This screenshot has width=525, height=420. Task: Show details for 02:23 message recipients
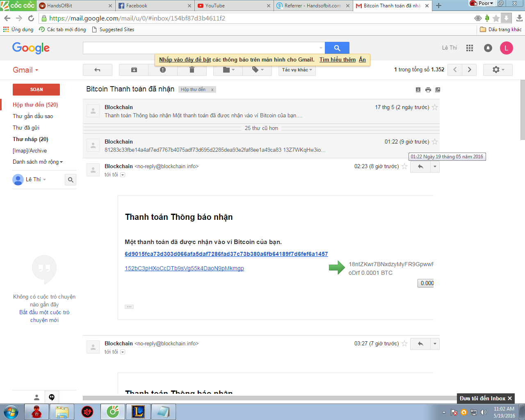coord(123,175)
